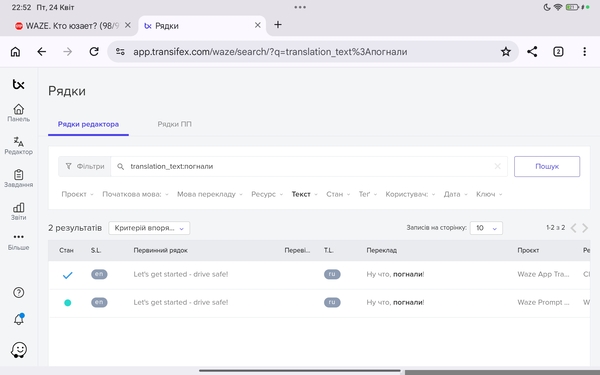
Task: Select Рядки ПП tab
Action: click(174, 124)
